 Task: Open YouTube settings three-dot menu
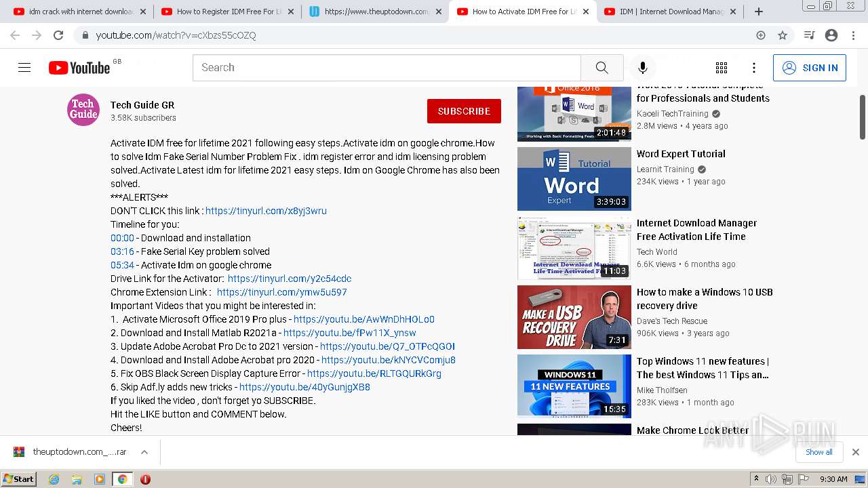[753, 68]
